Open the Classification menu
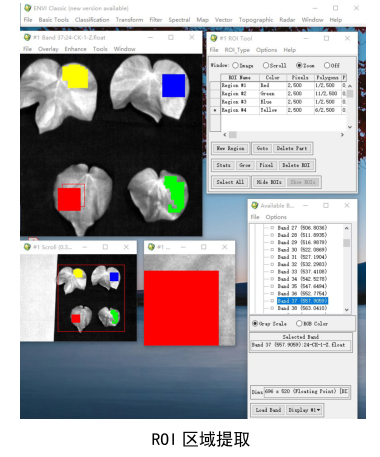The width and height of the screenshot is (380, 457). coord(92,20)
